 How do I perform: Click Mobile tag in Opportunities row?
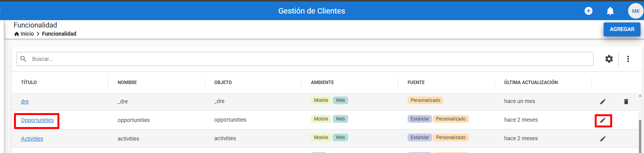[x=321, y=119]
